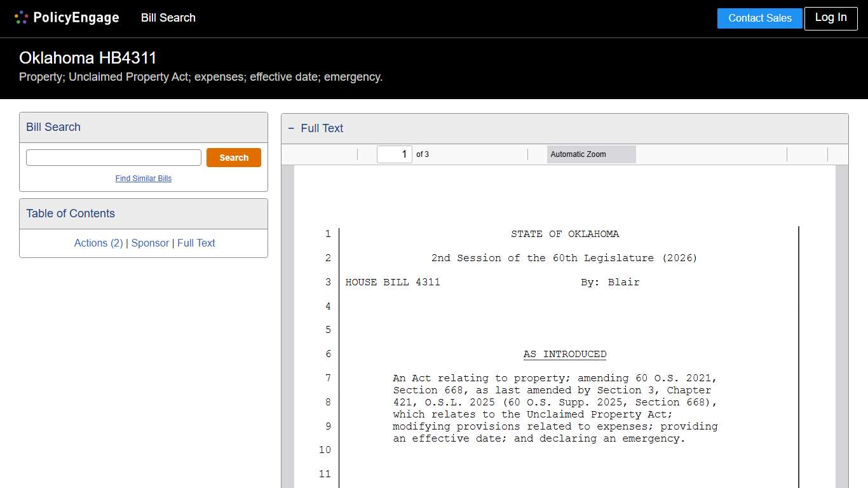Click the page number input showing 1
Viewport: 868px width, 488px height.
[394, 154]
